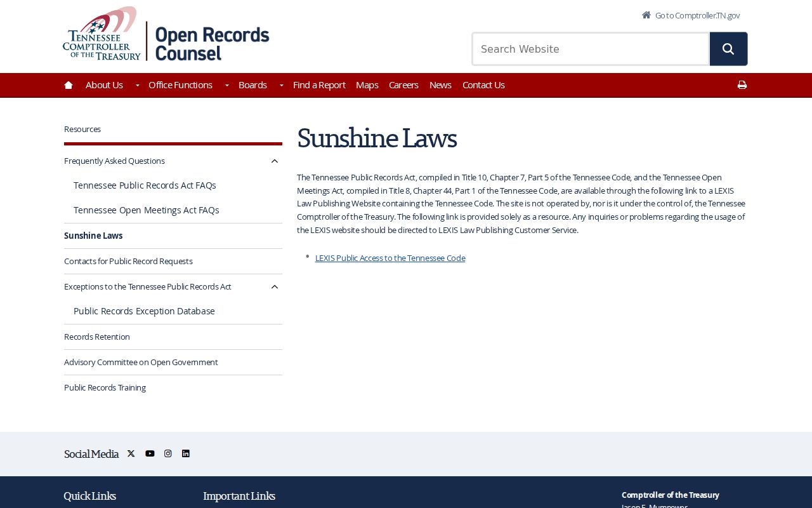This screenshot has height=508, width=812.
Task: Expand the Office Functions dropdown arrow
Action: (227, 85)
